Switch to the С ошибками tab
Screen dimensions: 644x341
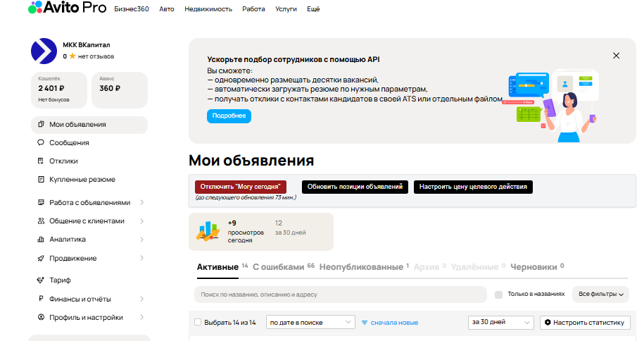click(279, 267)
